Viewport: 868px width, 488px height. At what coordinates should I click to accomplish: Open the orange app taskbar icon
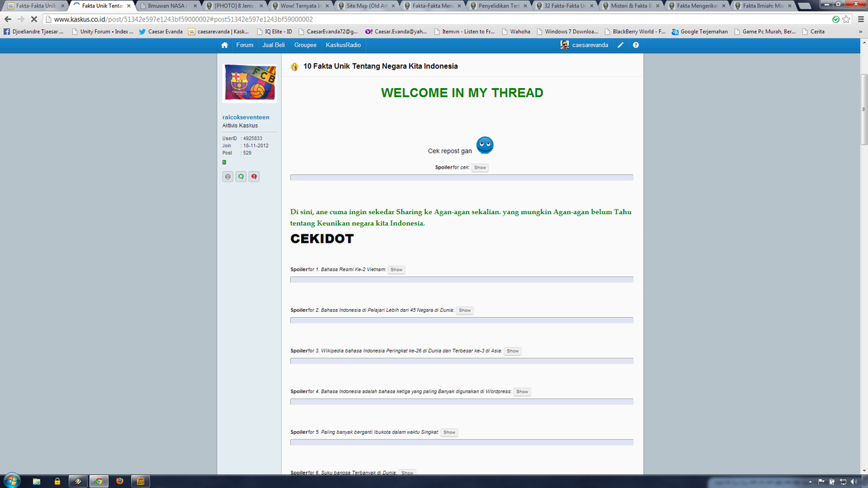141,481
